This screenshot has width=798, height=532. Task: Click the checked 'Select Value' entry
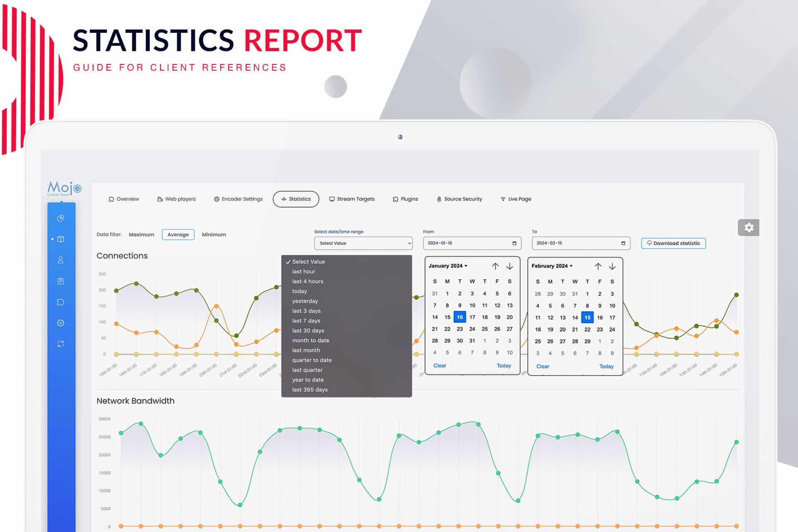pos(346,261)
